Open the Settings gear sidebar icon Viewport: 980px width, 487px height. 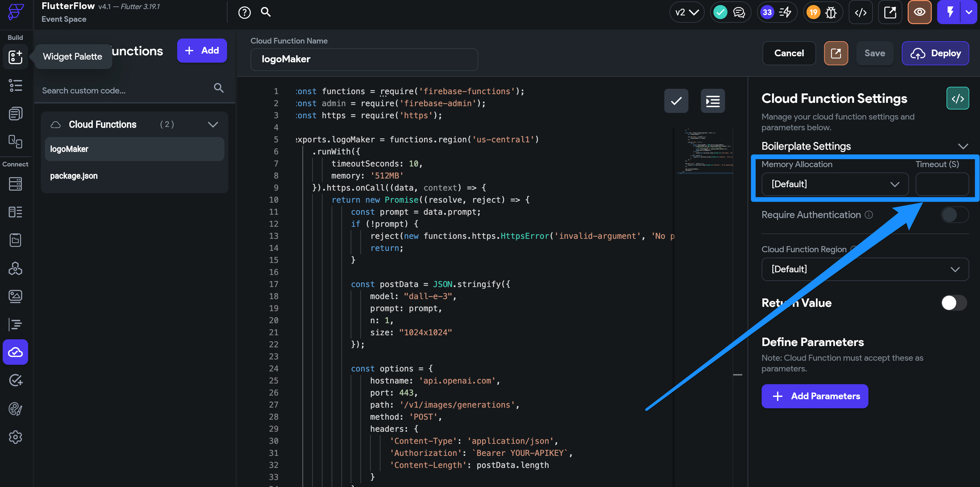[x=16, y=437]
